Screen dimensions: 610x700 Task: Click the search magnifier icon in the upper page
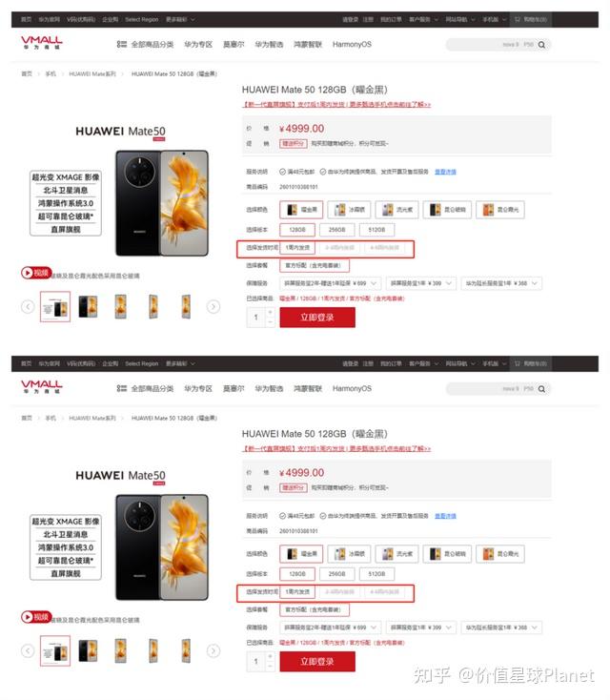pyautogui.click(x=541, y=45)
